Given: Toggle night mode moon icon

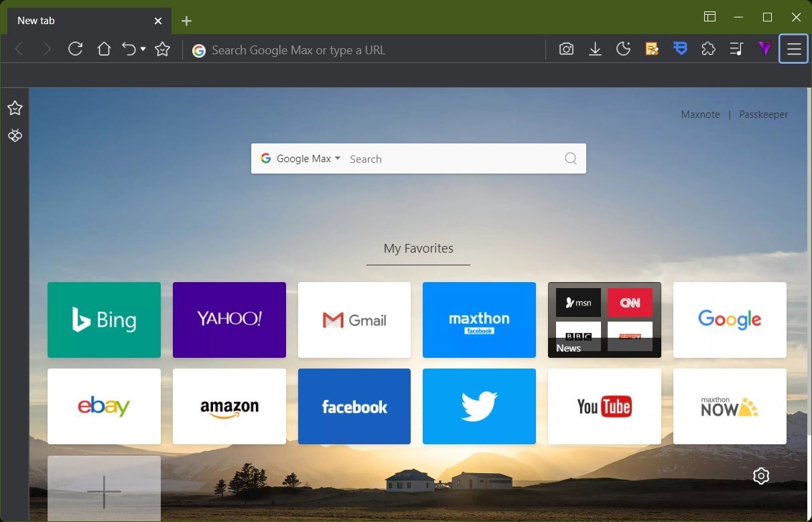Looking at the screenshot, I should pyautogui.click(x=623, y=49).
